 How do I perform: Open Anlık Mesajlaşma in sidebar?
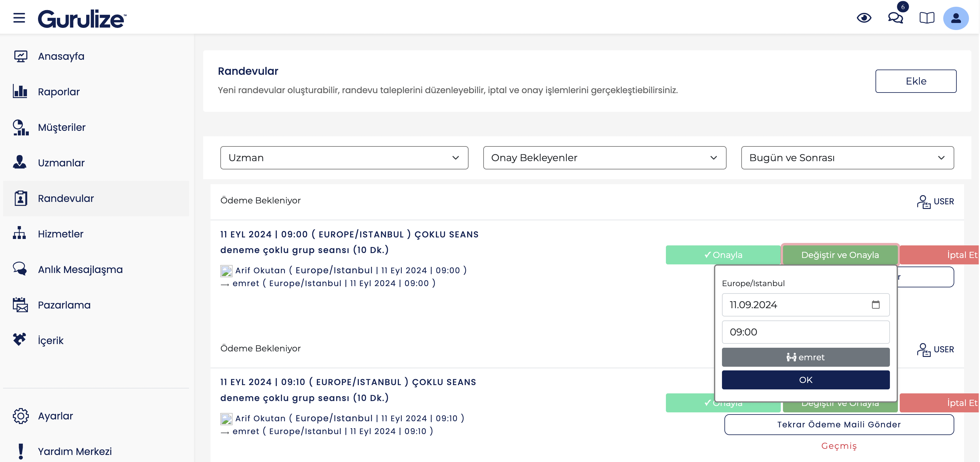[96, 269]
